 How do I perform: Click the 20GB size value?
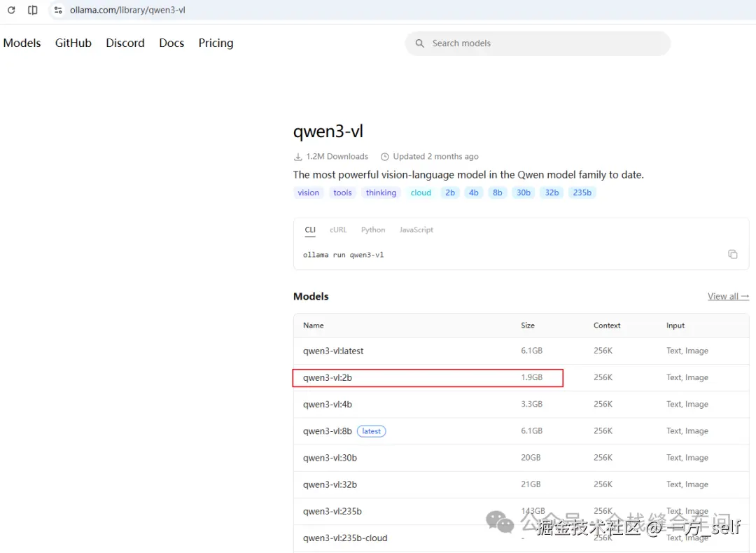pyautogui.click(x=531, y=458)
